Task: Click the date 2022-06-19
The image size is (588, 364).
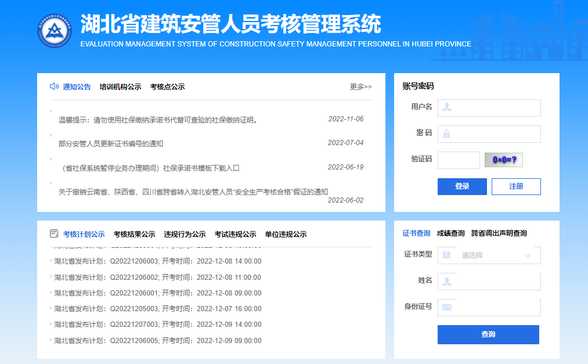Action: (x=345, y=167)
